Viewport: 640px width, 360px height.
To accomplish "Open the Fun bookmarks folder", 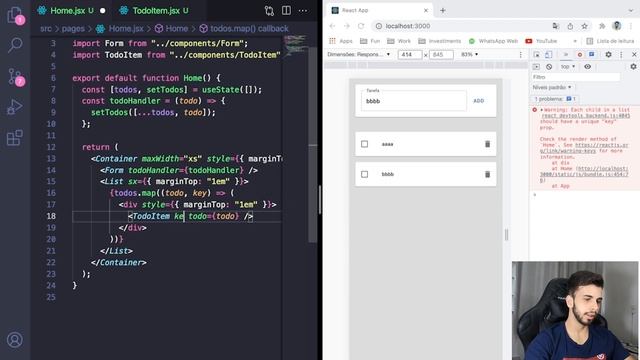I will tap(370, 41).
